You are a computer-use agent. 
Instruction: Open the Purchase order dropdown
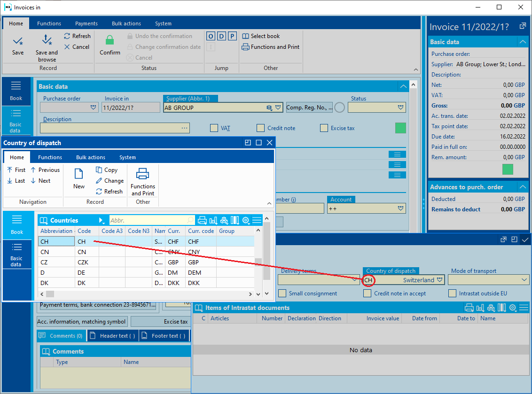pyautogui.click(x=94, y=108)
